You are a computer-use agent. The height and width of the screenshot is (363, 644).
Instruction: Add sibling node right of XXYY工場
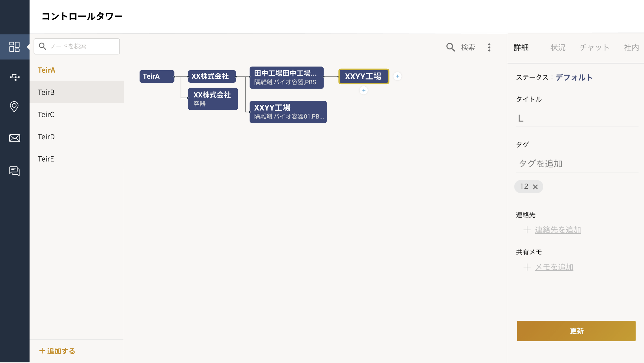(x=398, y=76)
